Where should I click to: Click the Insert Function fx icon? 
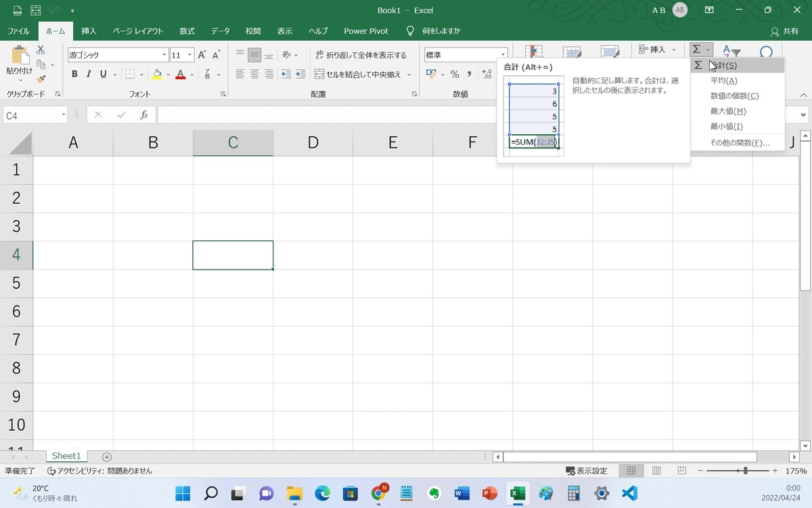pyautogui.click(x=144, y=115)
